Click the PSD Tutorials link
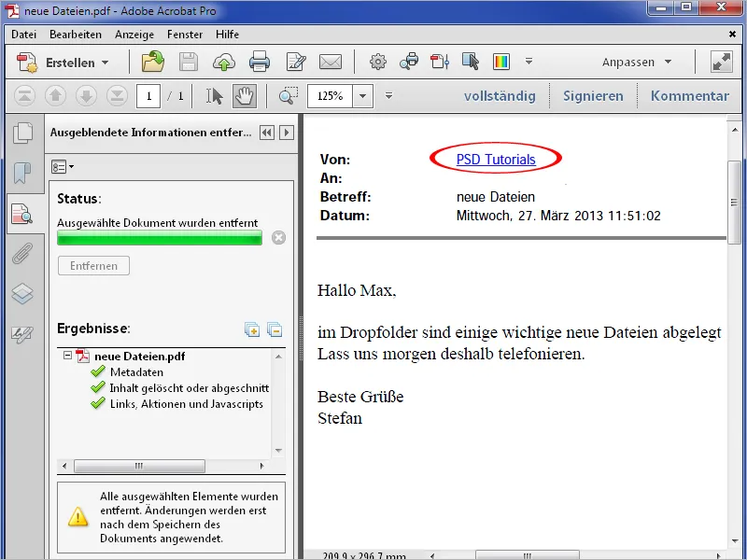The image size is (747, 560). [496, 160]
